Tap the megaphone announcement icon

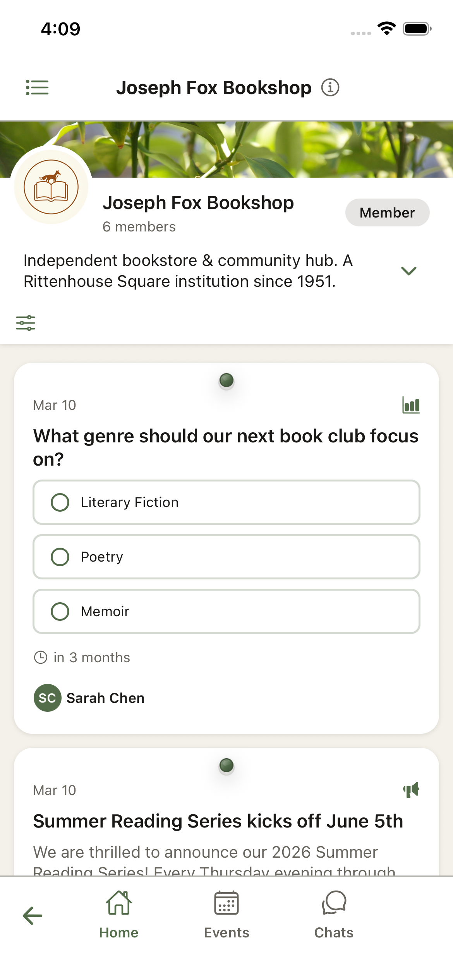click(411, 790)
